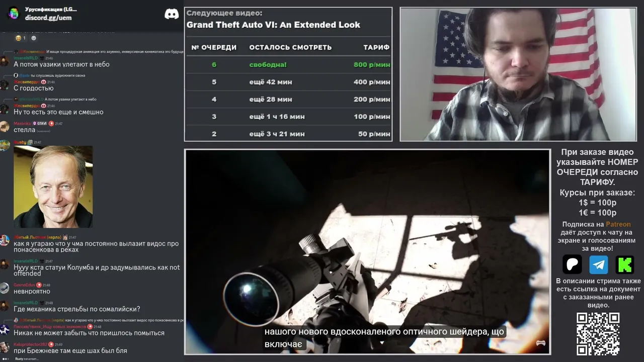Click the message "невнроятно"
Viewport: 644px width, 362px height.
(32, 292)
